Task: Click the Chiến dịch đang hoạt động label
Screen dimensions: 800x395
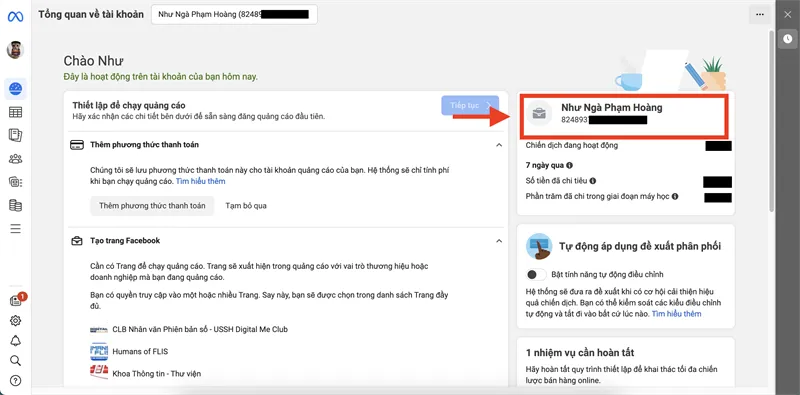Action: [x=571, y=145]
